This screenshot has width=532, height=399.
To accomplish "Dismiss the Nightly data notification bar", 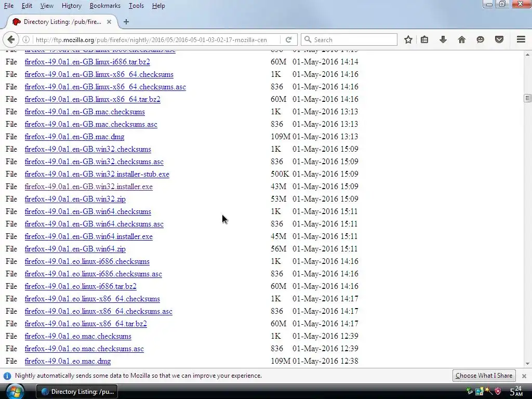I will pos(524,376).
